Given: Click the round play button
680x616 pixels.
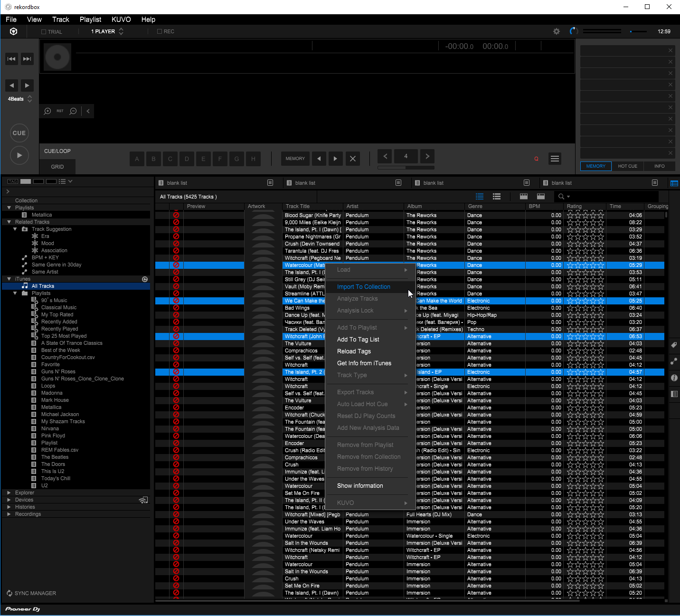Looking at the screenshot, I should click(19, 155).
